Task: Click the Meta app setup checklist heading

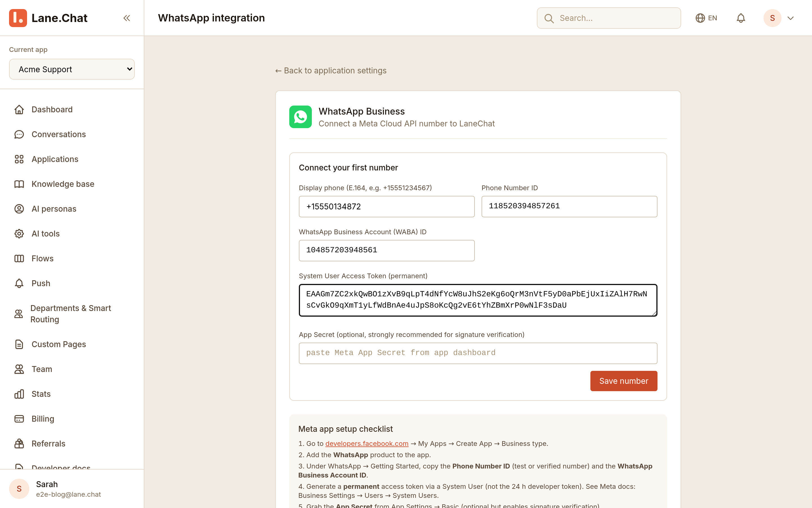Action: pos(345,429)
